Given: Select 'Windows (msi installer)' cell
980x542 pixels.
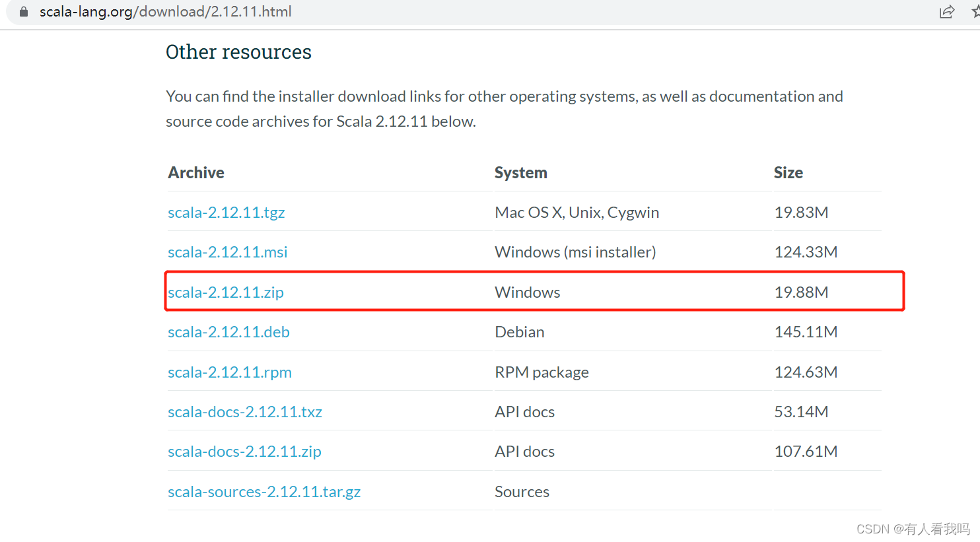Looking at the screenshot, I should click(x=575, y=252).
